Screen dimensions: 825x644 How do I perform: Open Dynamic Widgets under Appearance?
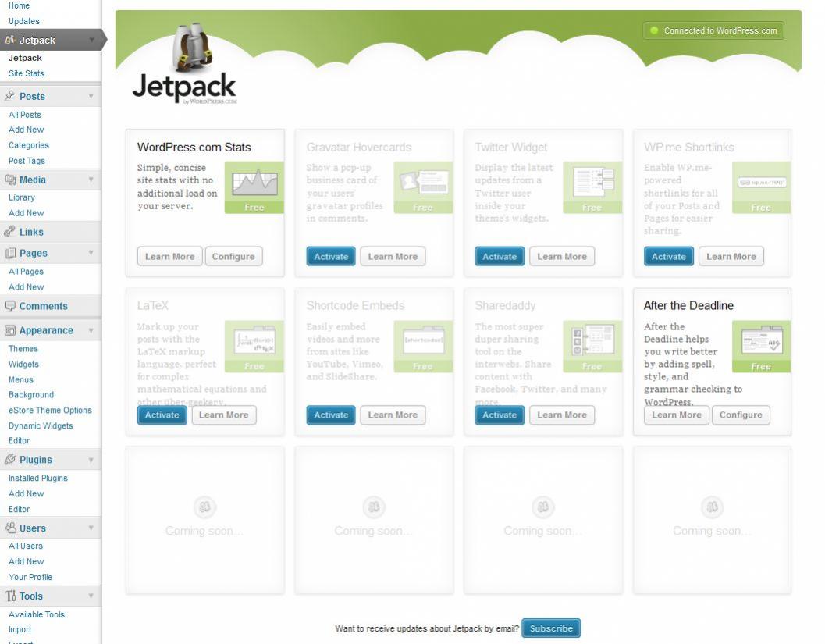click(x=41, y=425)
